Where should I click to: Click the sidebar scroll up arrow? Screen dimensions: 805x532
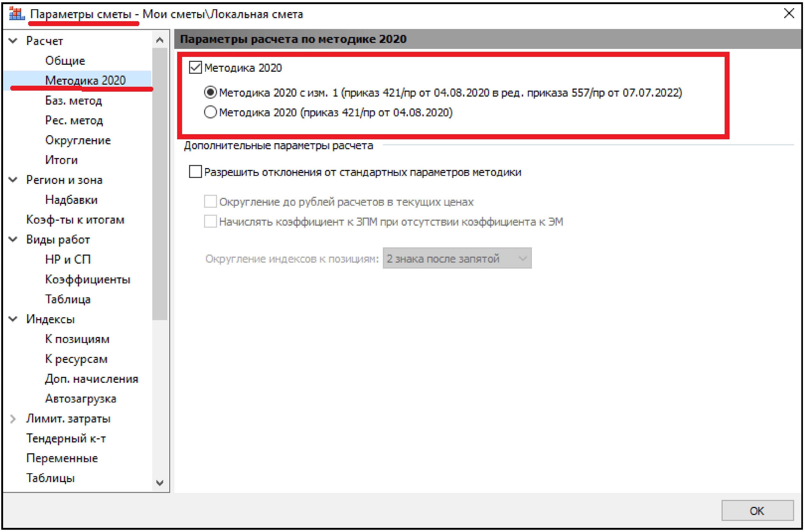click(160, 40)
